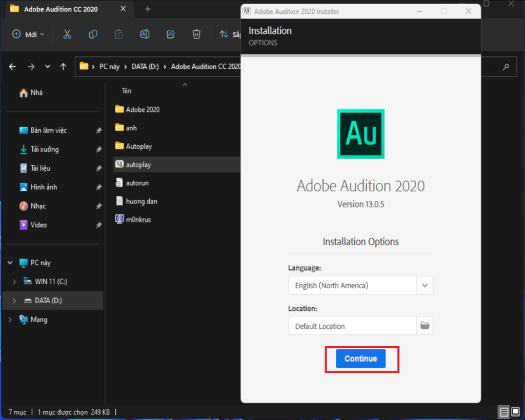Add a new tab in File Explorer
The image size is (525, 420).
[x=148, y=9]
